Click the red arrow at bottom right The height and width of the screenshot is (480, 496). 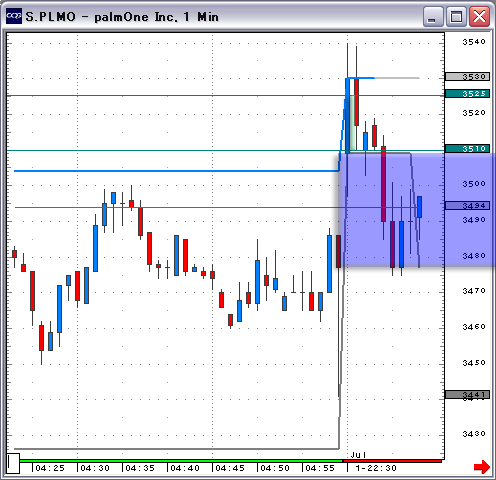click(482, 466)
